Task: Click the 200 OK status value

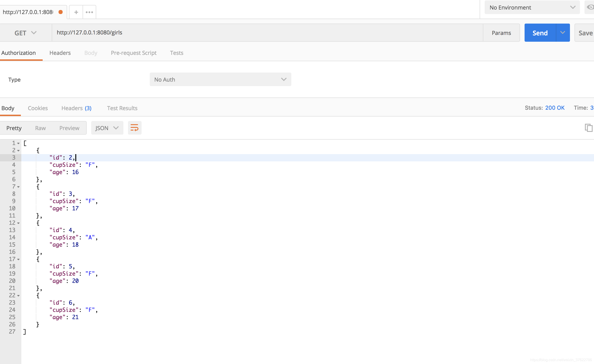Action: [x=555, y=108]
